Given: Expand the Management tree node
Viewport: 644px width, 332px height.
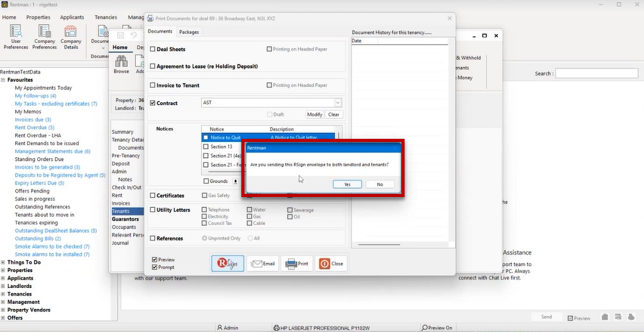Looking at the screenshot, I should [3, 302].
